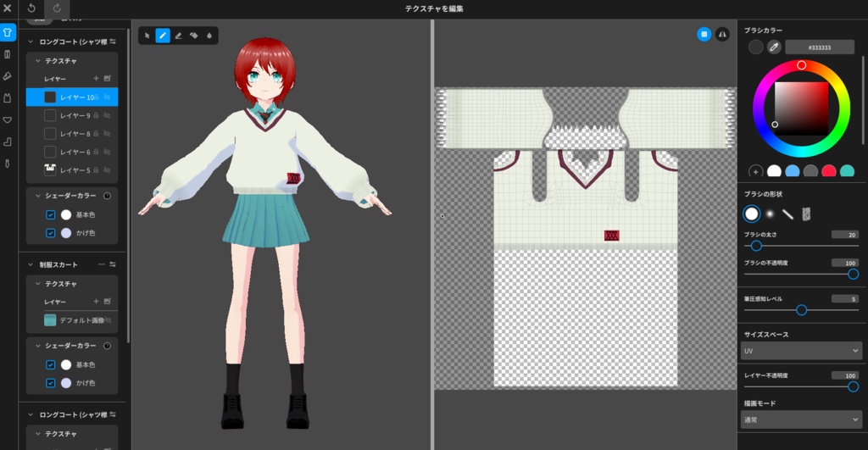Open the 描画モード 通常 dropdown

801,419
